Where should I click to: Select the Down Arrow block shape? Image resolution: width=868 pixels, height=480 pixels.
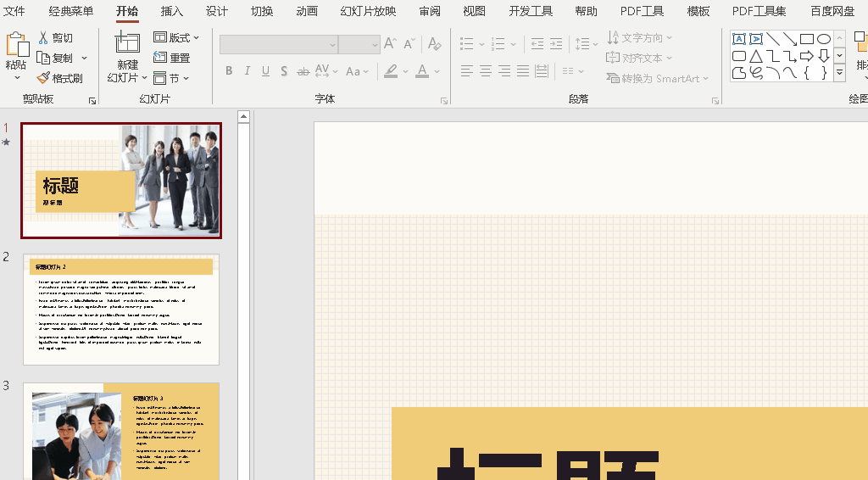pos(824,56)
